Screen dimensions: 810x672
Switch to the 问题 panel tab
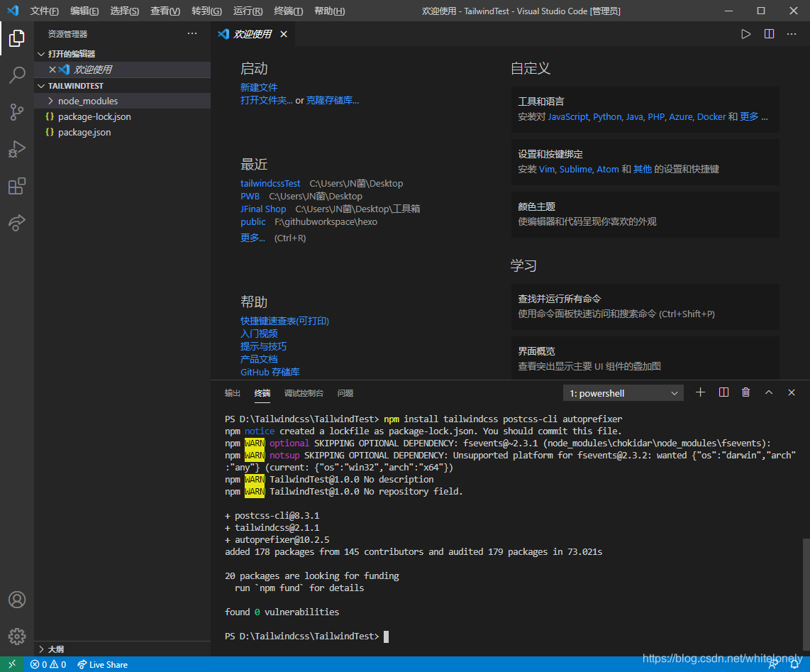coord(345,393)
